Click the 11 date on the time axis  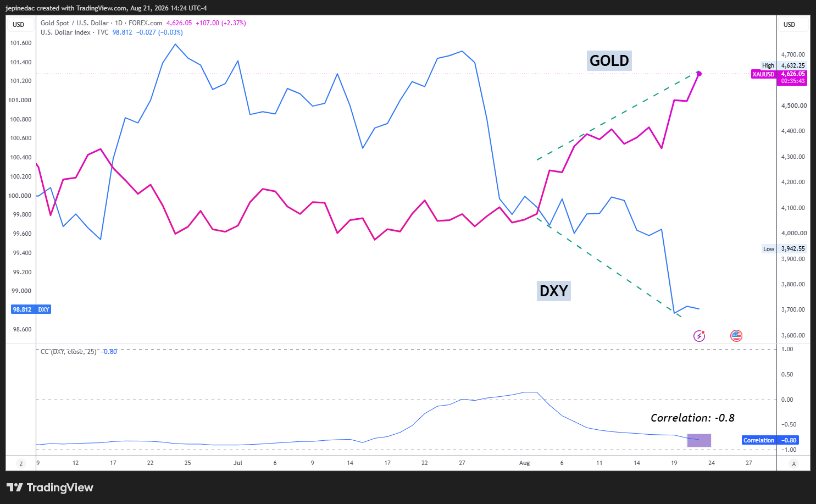coord(599,463)
